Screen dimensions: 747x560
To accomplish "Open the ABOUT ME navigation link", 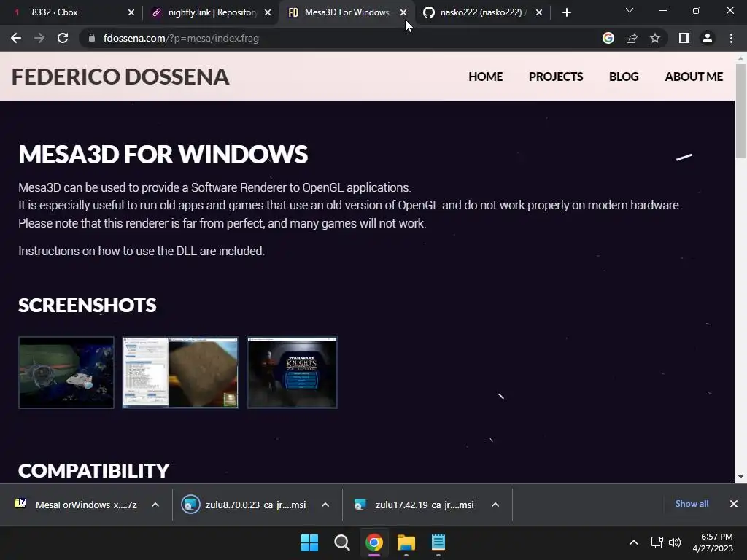I will point(694,77).
